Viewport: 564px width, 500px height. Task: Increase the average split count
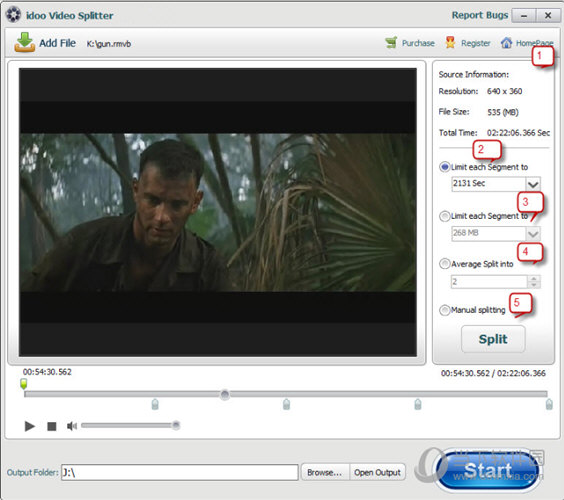click(x=534, y=278)
